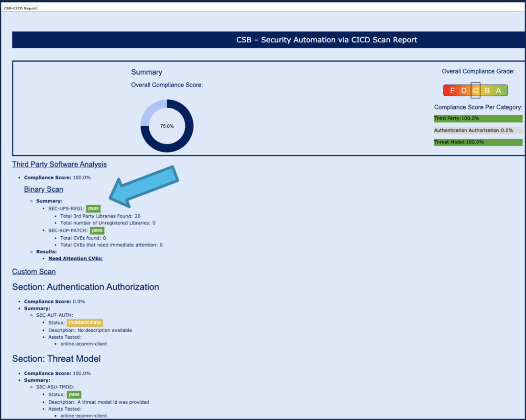Click the pass badge next to SEC-UPS-REGI

click(93, 209)
